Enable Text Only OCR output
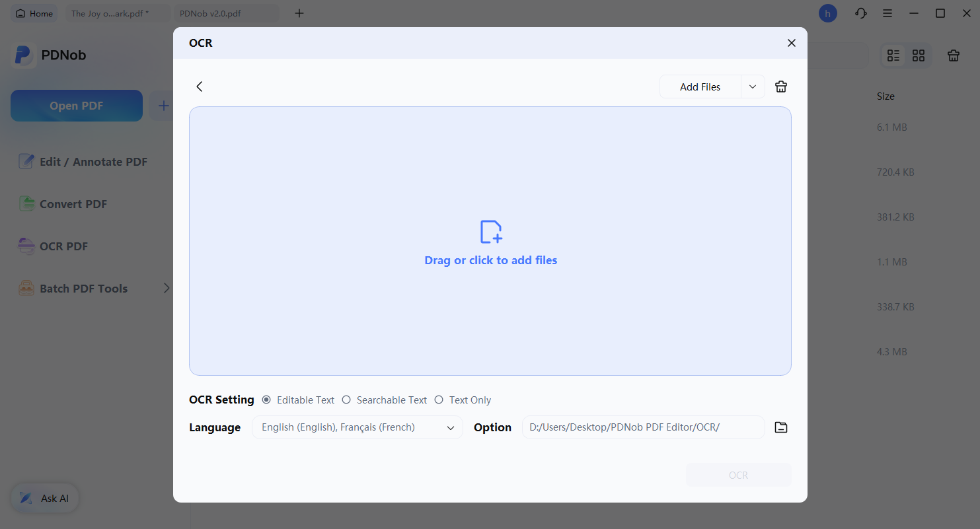Image resolution: width=980 pixels, height=529 pixels. pyautogui.click(x=439, y=400)
